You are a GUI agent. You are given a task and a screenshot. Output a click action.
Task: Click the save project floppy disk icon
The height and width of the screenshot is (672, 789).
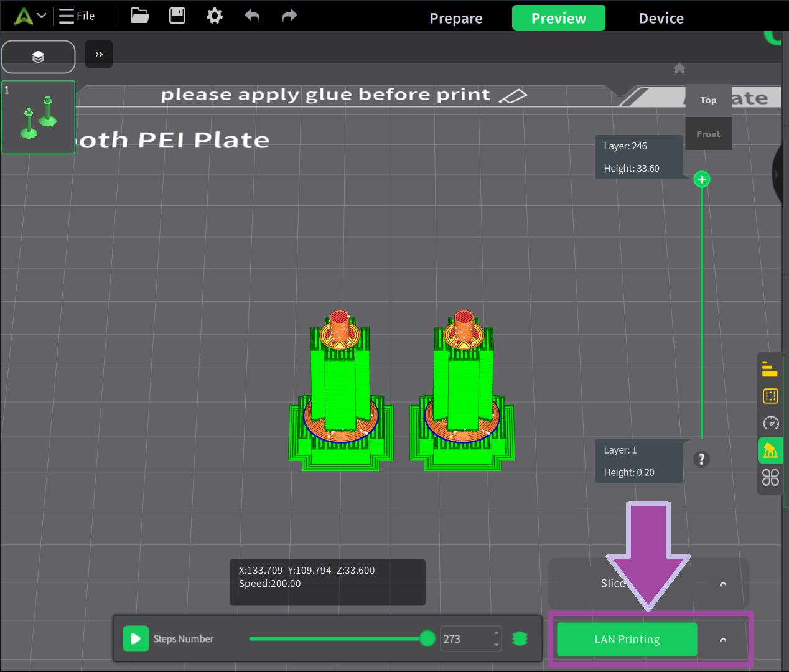pyautogui.click(x=177, y=16)
